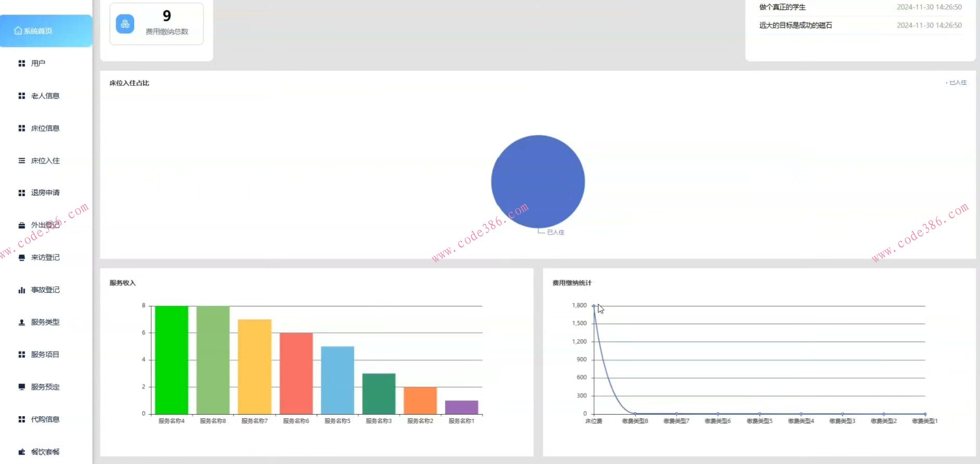The width and height of the screenshot is (980, 464).
Task: Select the 餐饮套餐 sidebar item
Action: pyautogui.click(x=45, y=452)
